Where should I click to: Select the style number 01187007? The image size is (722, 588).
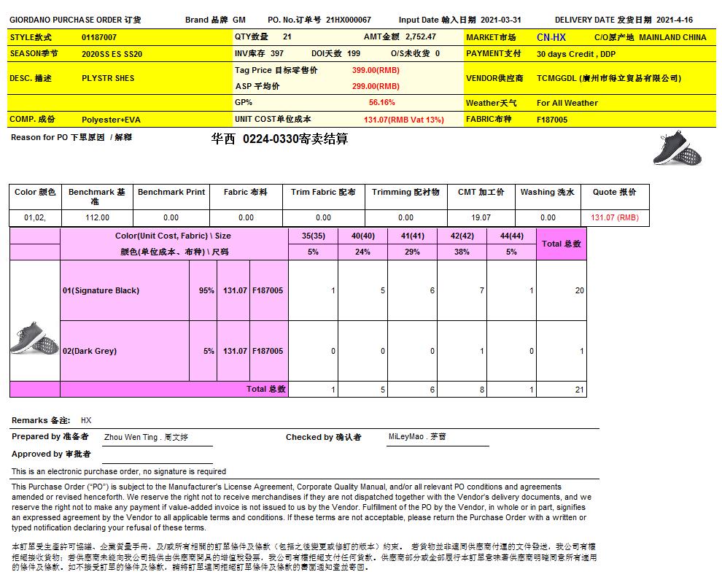click(99, 37)
